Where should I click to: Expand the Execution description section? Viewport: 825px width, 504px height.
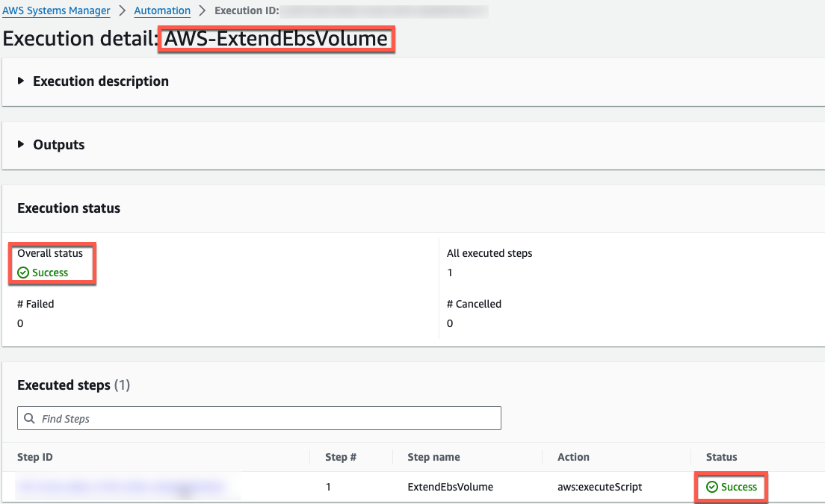pos(20,81)
